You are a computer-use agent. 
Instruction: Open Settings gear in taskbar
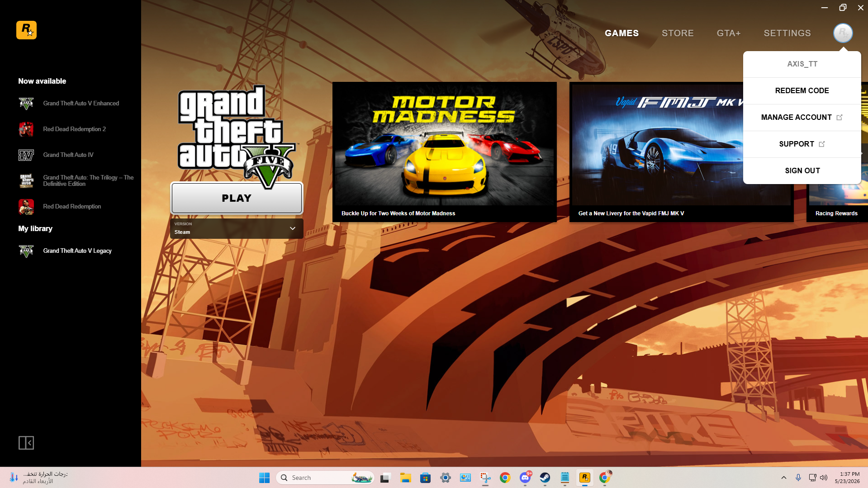click(446, 478)
